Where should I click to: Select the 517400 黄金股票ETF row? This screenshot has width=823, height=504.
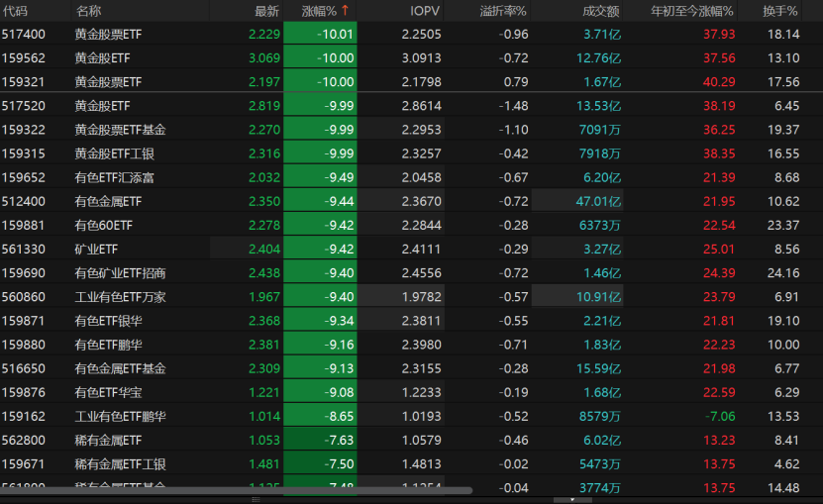(x=108, y=34)
